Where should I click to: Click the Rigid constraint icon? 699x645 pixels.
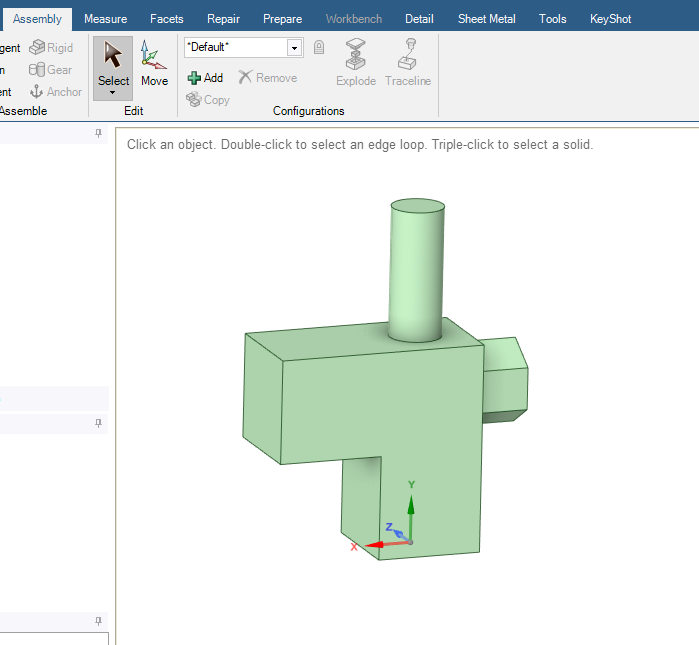pos(50,48)
